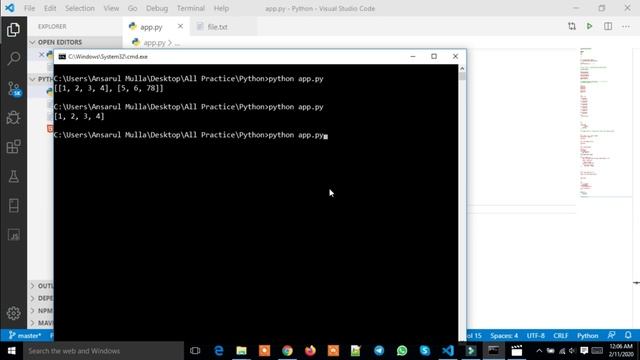
Task: Open Source Control view with badge
Action: coord(14,89)
